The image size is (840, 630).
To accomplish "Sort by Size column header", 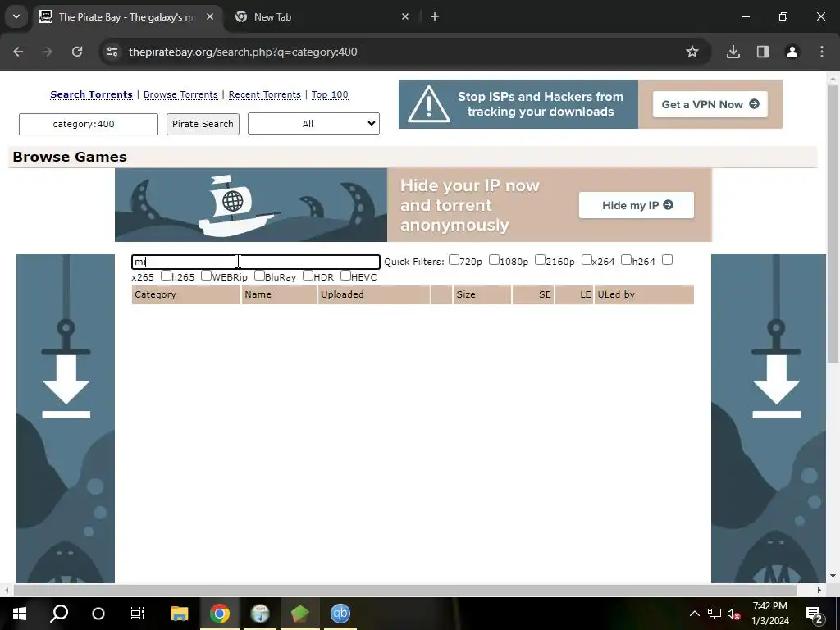I will pos(482,294).
